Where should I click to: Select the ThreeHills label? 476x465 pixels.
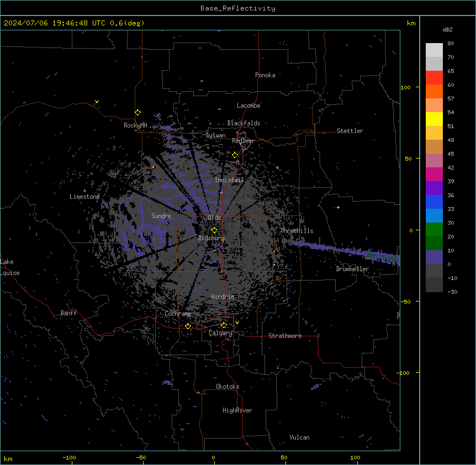tap(297, 231)
